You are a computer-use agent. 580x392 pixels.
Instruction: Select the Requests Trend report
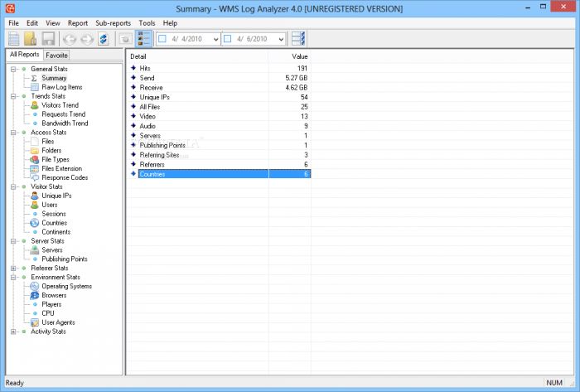tap(64, 114)
